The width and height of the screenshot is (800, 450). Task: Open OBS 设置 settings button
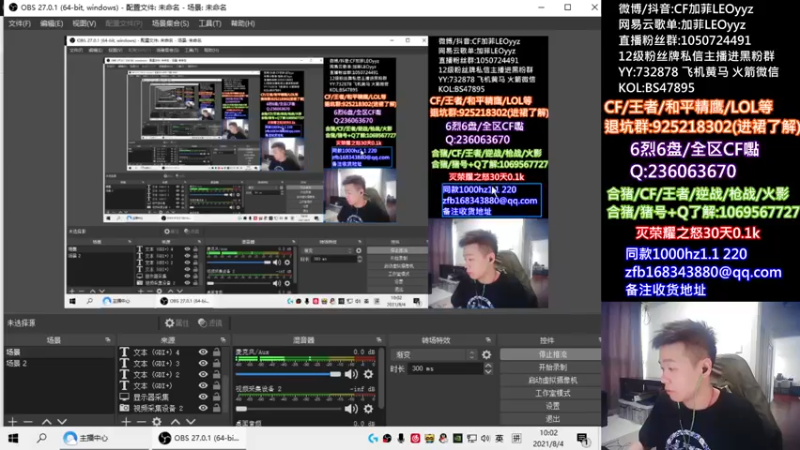551,406
